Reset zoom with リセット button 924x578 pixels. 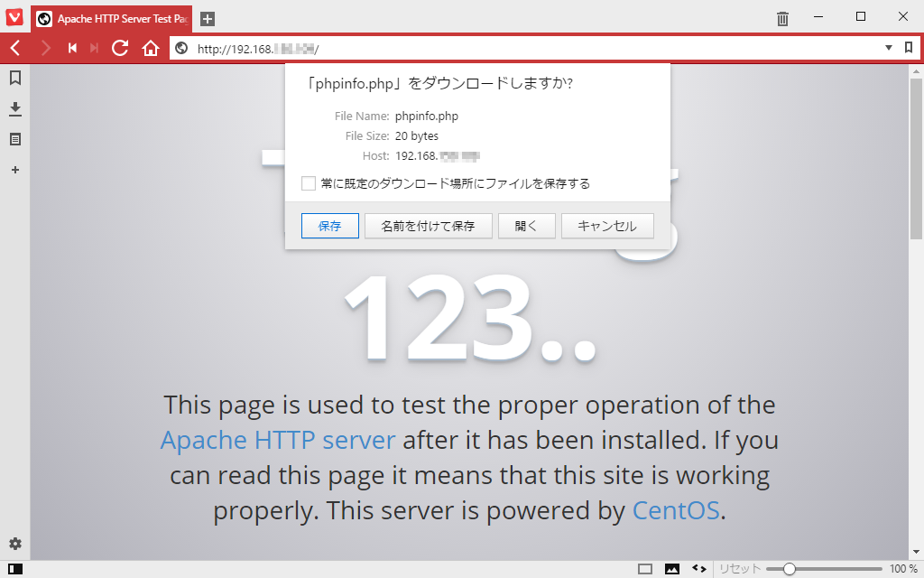pos(740,569)
